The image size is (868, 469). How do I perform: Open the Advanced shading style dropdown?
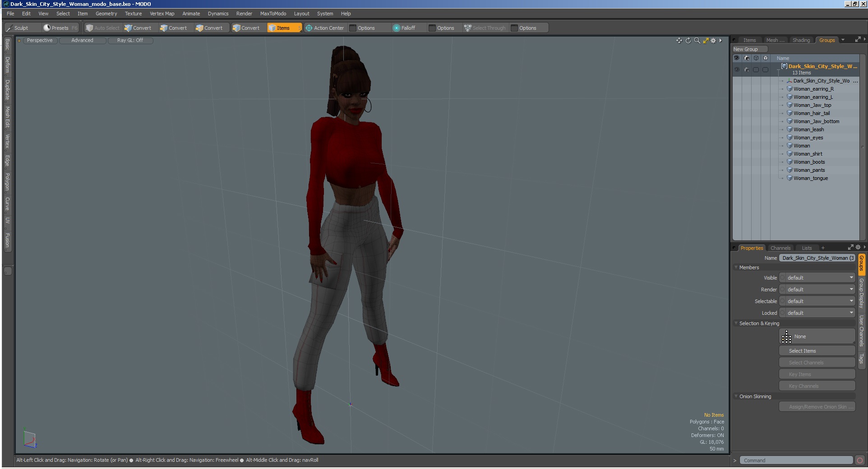(x=82, y=41)
